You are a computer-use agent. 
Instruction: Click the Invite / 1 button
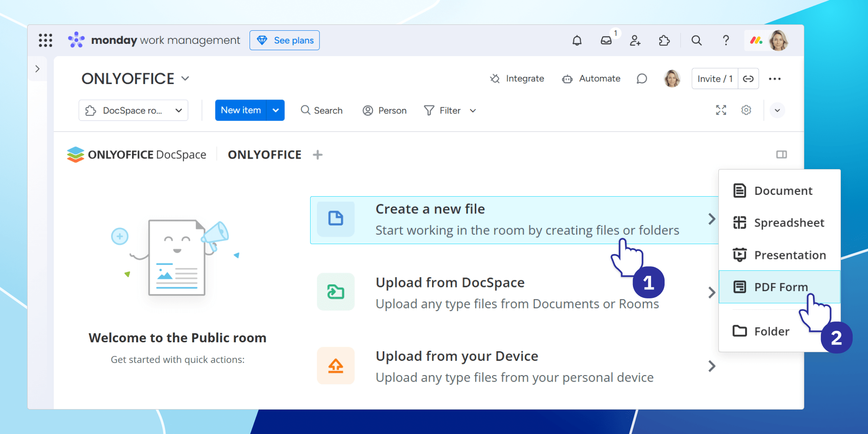pyautogui.click(x=715, y=79)
